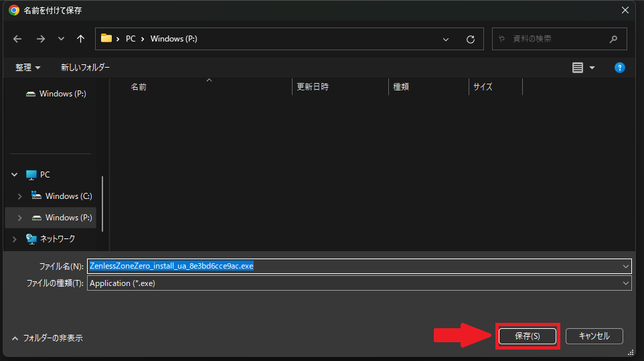Open the view options dropdown arrow
The width and height of the screenshot is (644, 361).
(x=592, y=68)
